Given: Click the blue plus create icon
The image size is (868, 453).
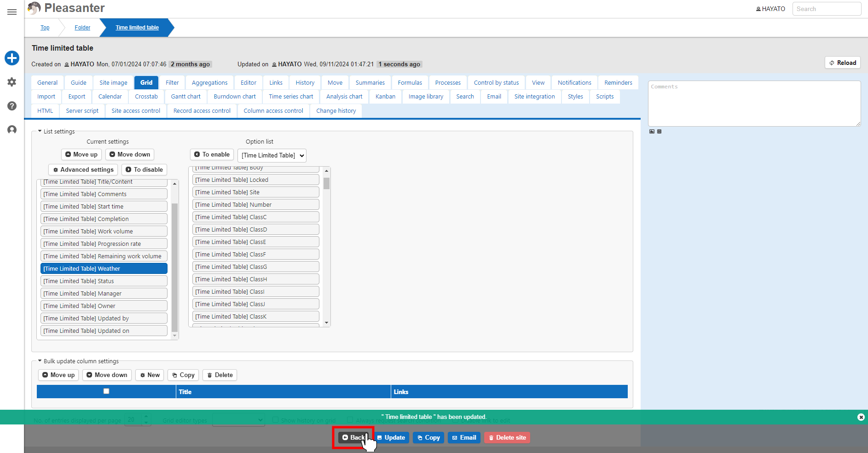Looking at the screenshot, I should [12, 58].
